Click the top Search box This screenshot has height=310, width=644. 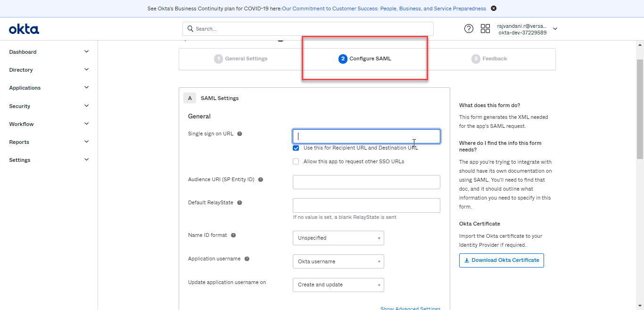[308, 29]
